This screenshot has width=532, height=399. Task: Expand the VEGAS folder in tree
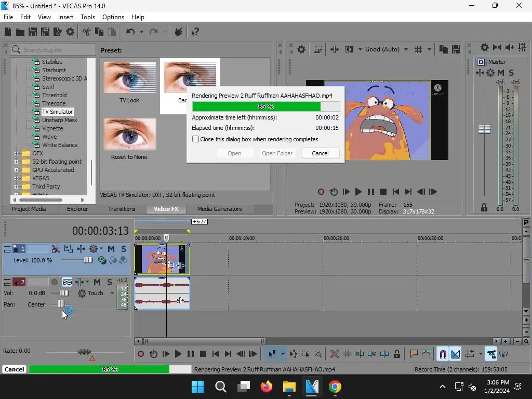[x=16, y=178]
